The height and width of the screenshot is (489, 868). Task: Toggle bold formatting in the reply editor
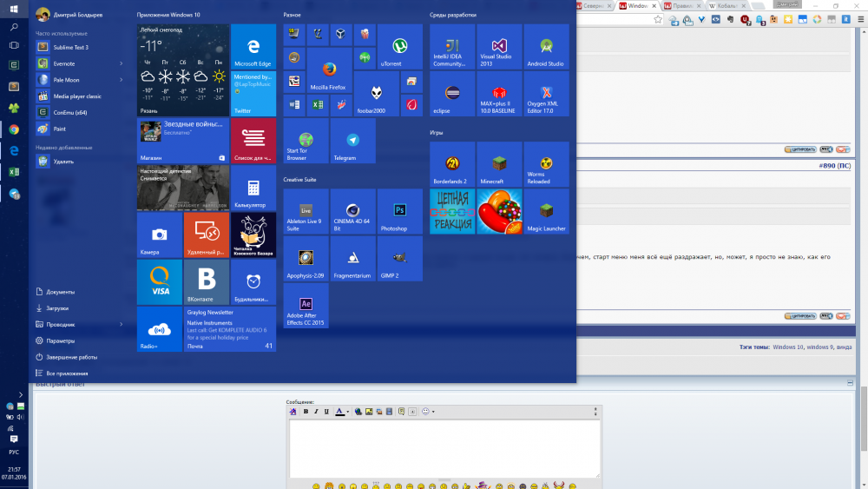pyautogui.click(x=306, y=412)
